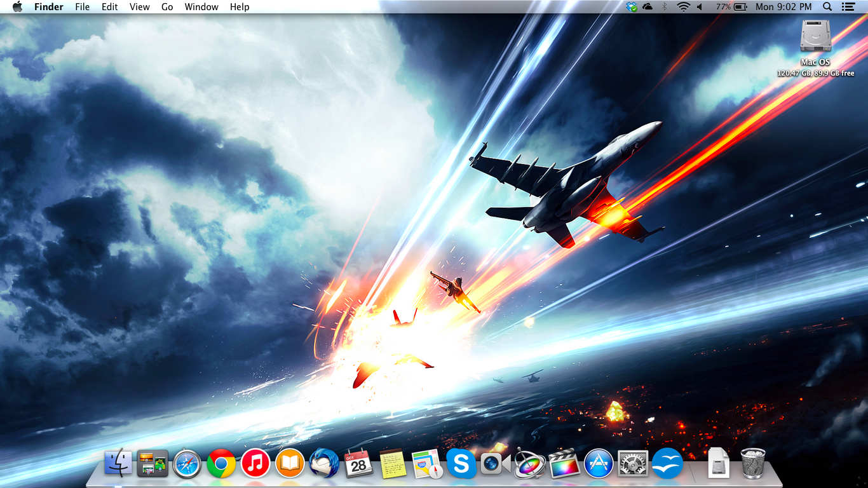Open the Bluetooth status menu
This screenshot has width=868, height=488.
coord(665,7)
